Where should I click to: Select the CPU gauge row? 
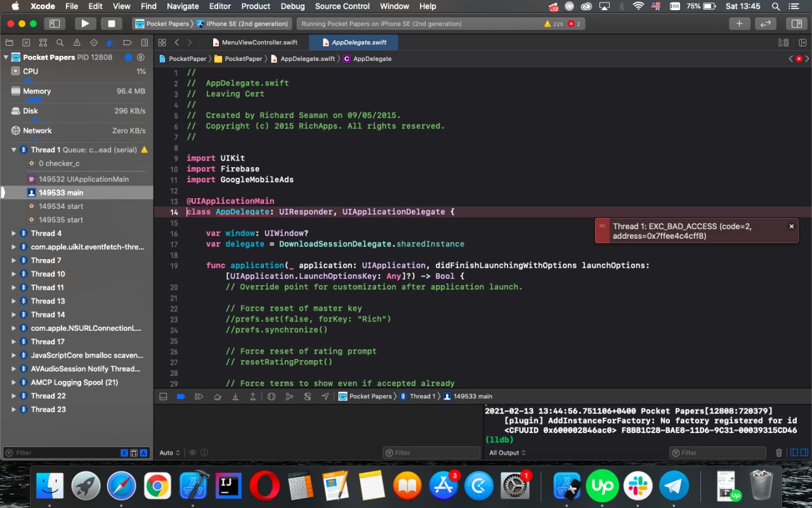(x=77, y=73)
